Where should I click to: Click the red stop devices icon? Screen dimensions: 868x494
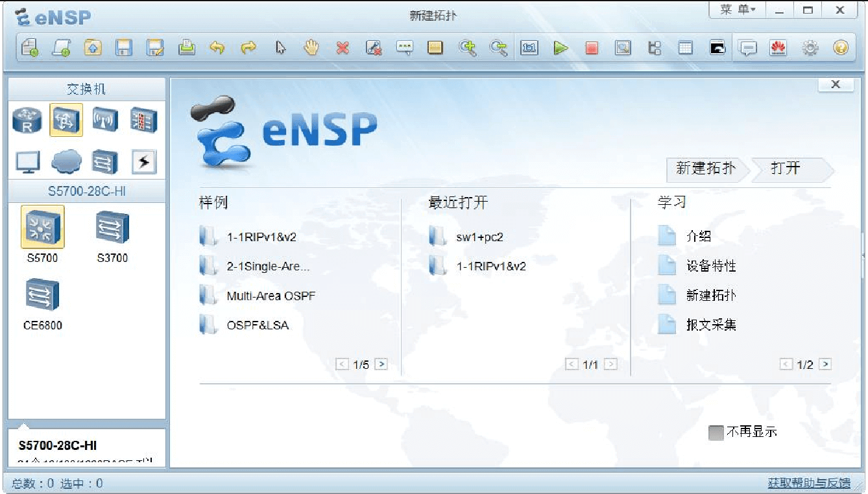(592, 48)
